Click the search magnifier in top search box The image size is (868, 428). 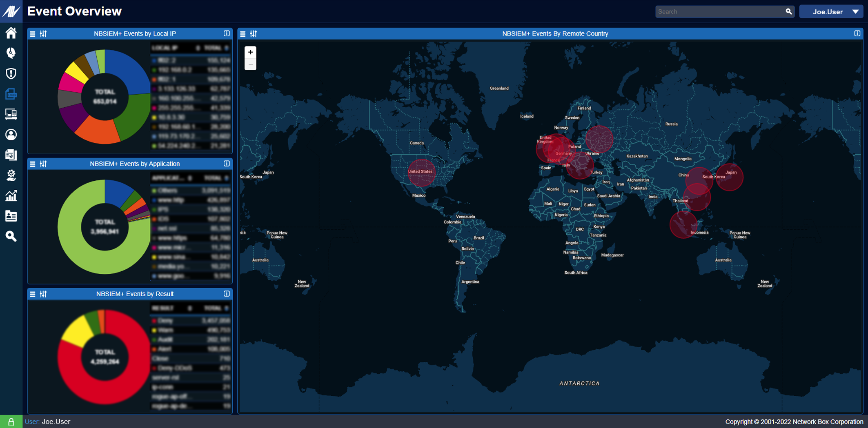789,11
